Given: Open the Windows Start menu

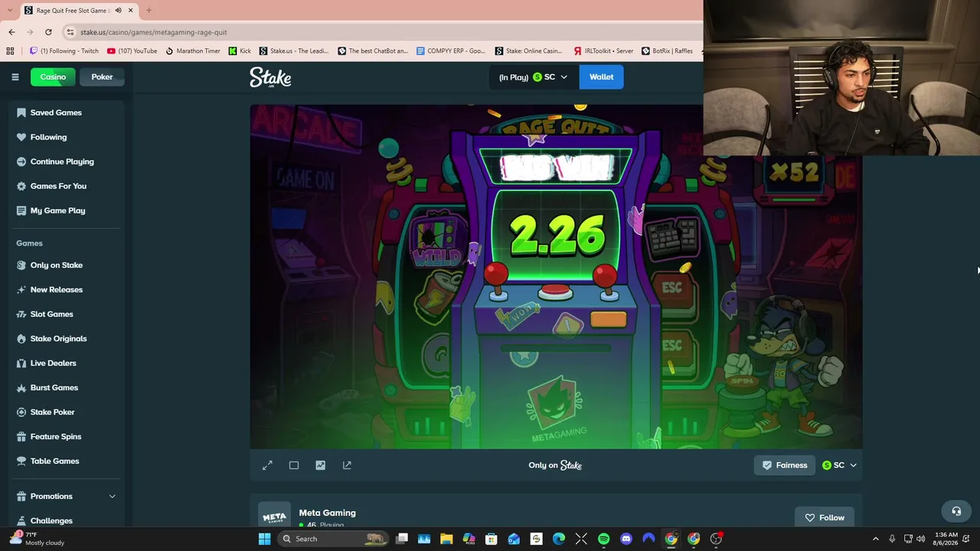Looking at the screenshot, I should pos(264,539).
